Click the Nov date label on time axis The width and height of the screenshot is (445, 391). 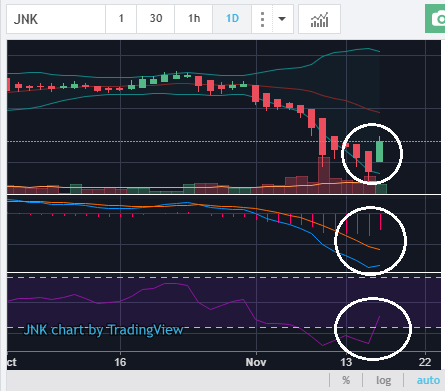point(256,362)
